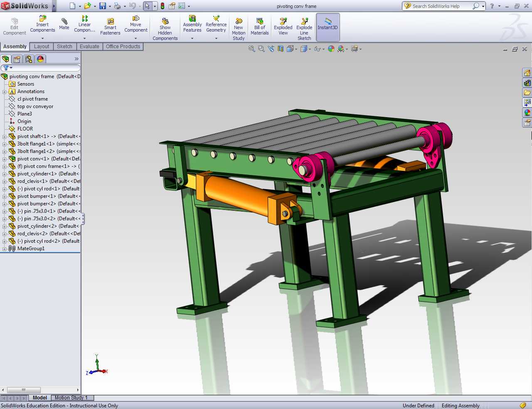Select the ConfigurationManager panel tab
Image resolution: width=532 pixels, height=409 pixels.
click(29, 59)
